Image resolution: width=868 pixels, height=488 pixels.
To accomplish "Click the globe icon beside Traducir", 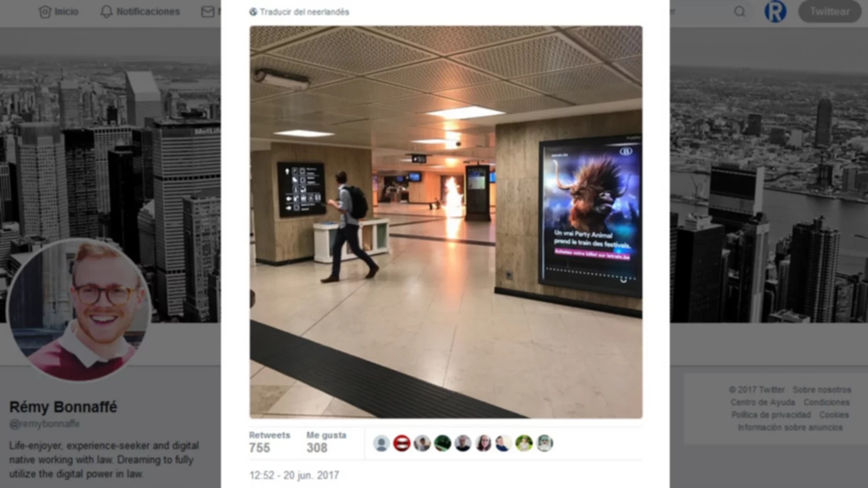I will pyautogui.click(x=253, y=12).
